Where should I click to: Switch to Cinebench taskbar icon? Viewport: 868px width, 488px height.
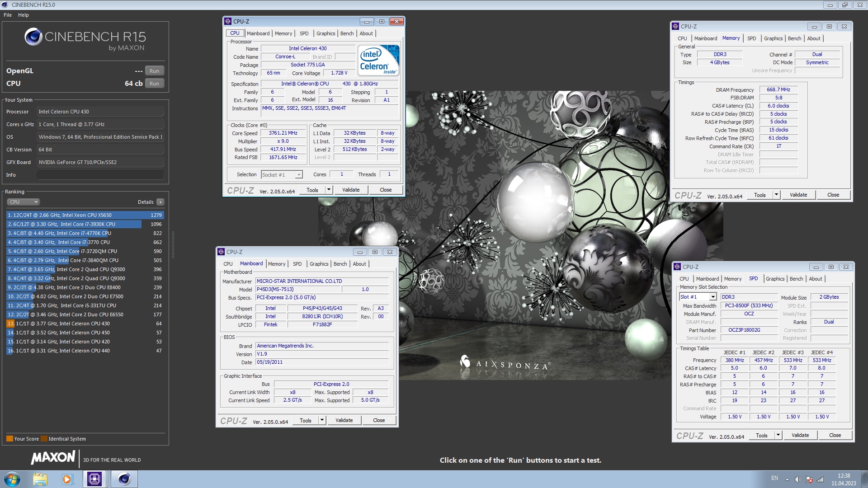124,479
